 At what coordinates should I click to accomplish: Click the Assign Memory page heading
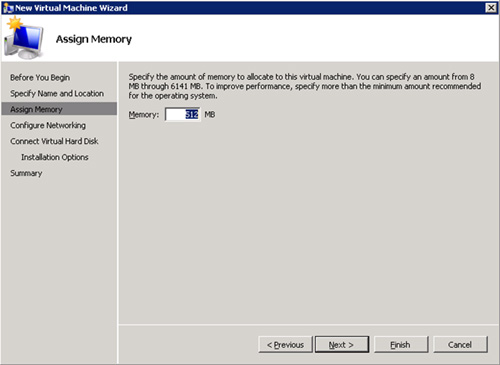[94, 39]
